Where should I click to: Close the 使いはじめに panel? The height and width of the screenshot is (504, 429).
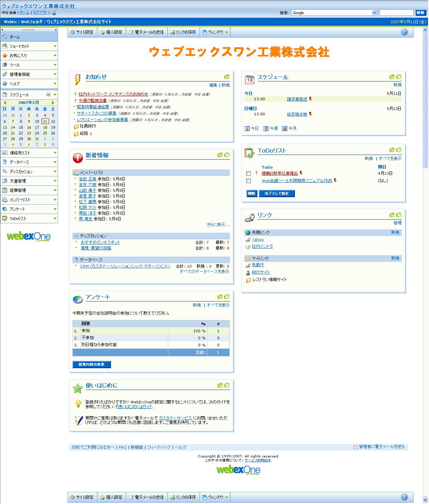(227, 385)
